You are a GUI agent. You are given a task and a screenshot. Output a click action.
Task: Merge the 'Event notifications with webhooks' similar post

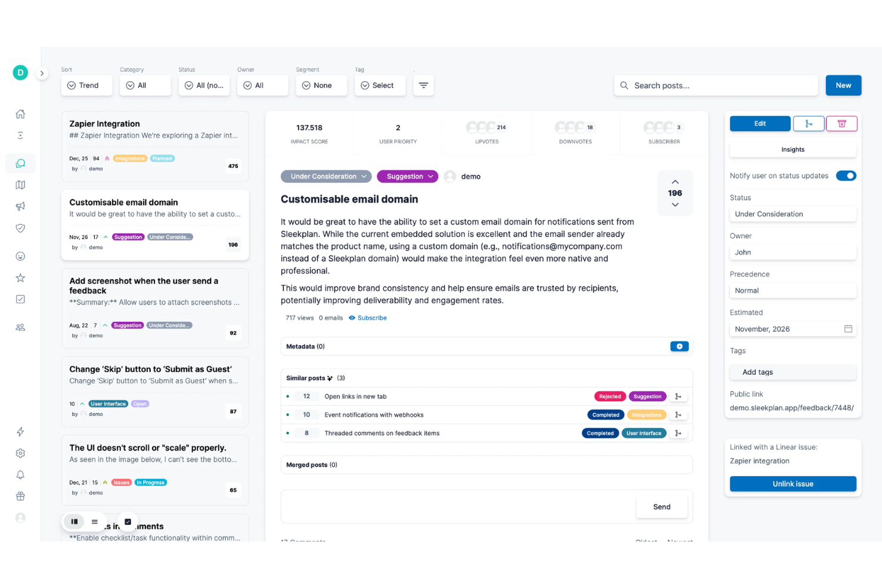tap(678, 415)
